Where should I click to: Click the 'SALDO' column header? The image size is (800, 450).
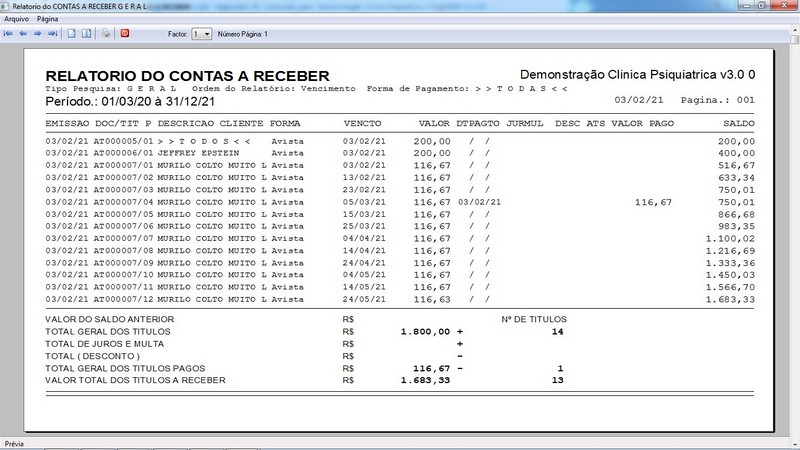pyautogui.click(x=739, y=123)
